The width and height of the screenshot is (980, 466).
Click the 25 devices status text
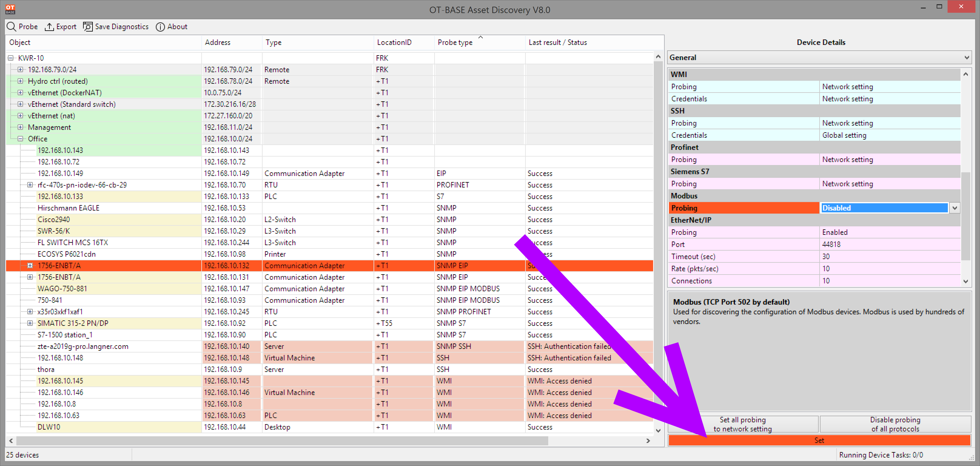[22, 455]
